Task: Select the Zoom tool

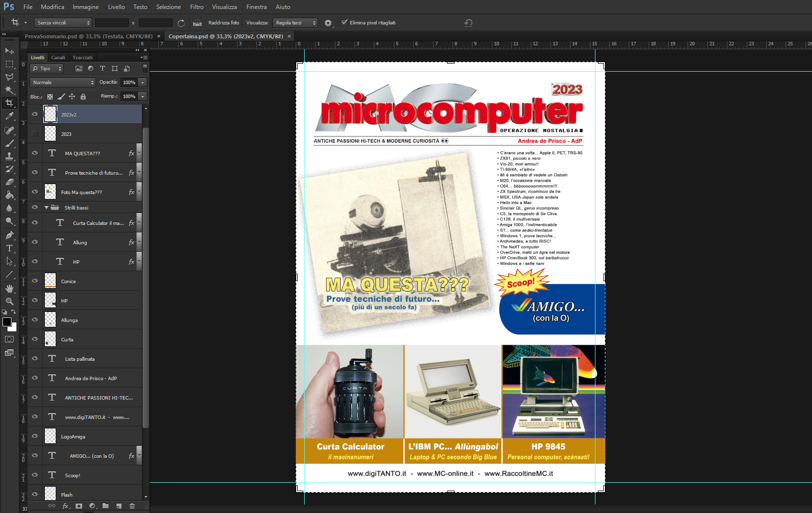Action: [9, 302]
